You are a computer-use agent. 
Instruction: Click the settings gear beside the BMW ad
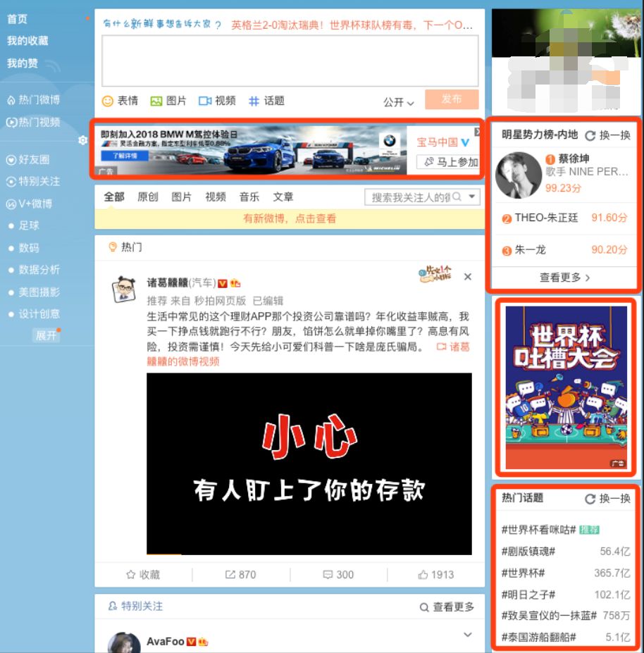(82, 141)
